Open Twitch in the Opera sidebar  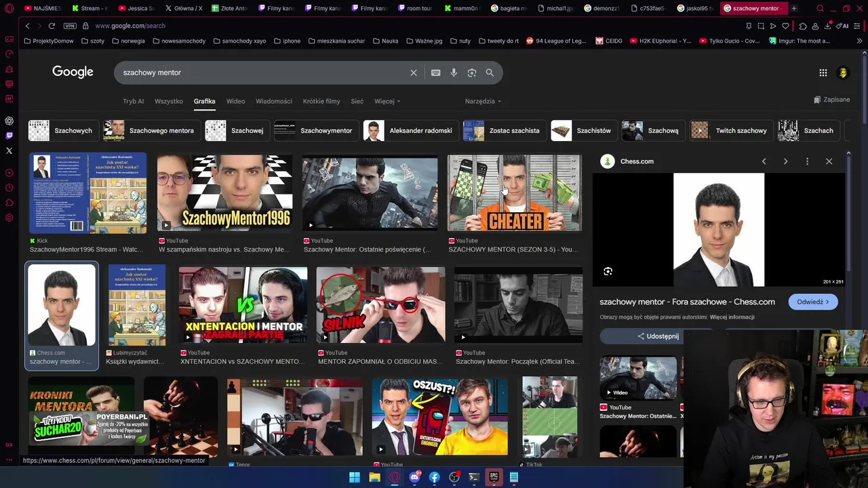(9, 136)
